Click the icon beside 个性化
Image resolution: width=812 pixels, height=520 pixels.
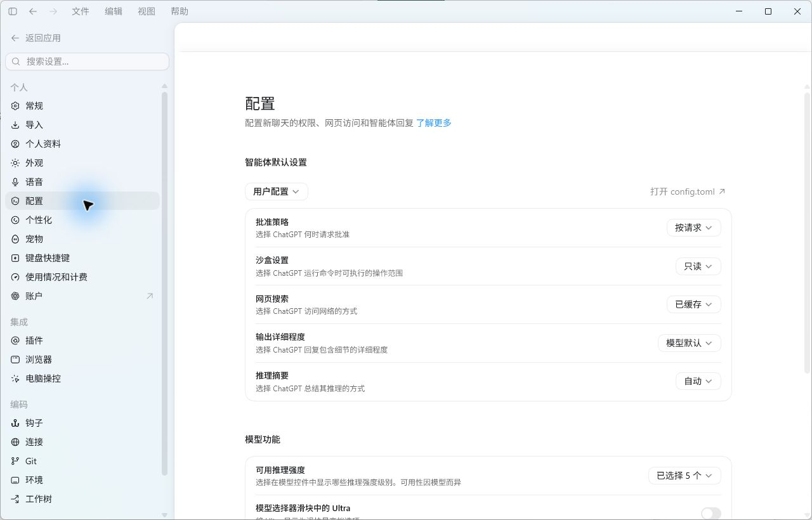point(15,220)
